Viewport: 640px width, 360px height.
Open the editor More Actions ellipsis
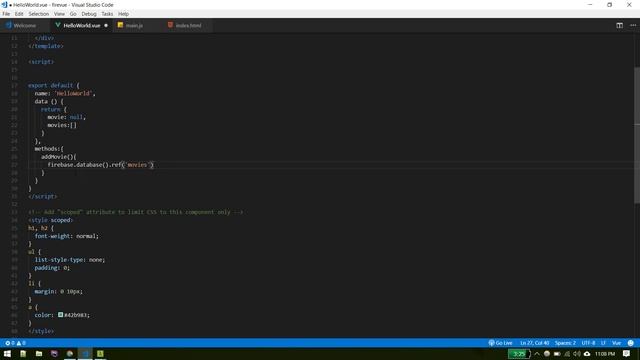tap(633, 25)
